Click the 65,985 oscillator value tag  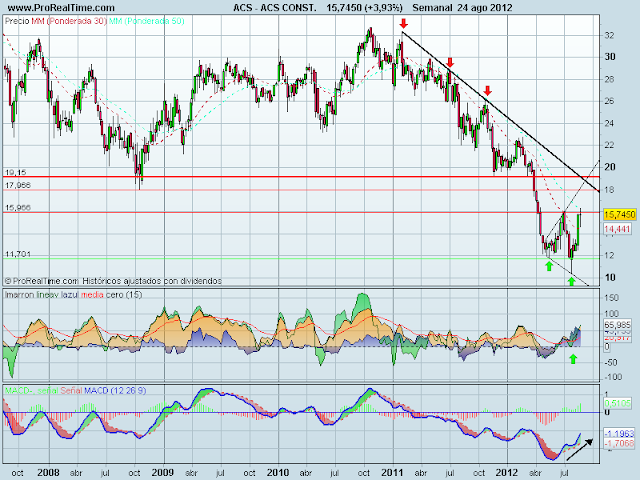coord(618,325)
